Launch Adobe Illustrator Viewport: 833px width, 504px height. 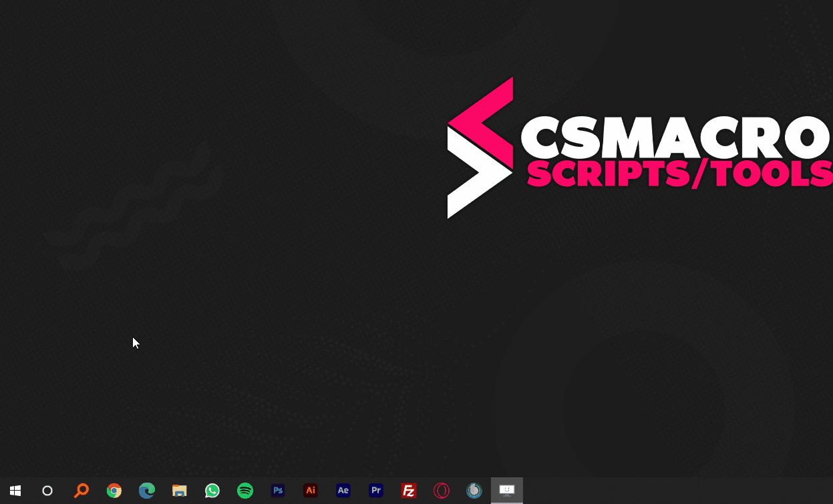311,491
